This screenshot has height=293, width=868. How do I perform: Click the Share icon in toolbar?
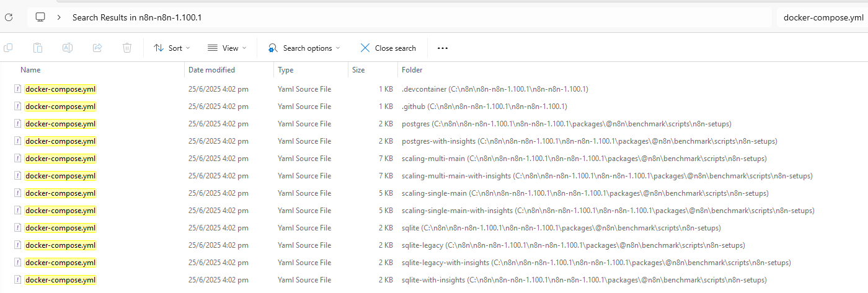[x=97, y=48]
